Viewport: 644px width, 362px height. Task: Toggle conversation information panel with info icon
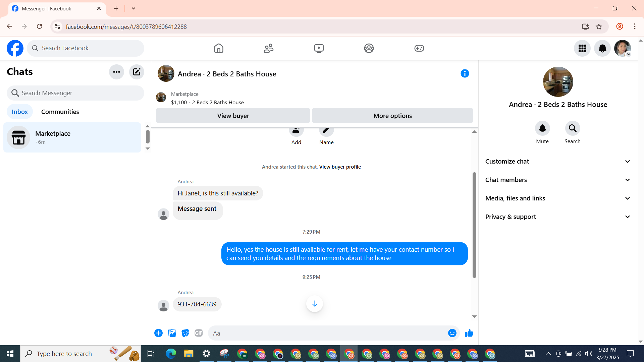(465, 73)
